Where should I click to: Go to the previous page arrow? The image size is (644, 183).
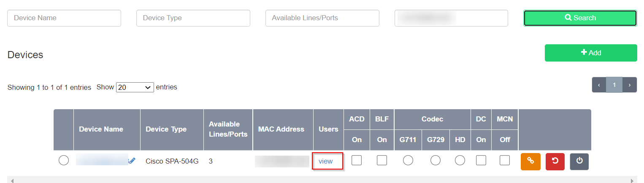click(599, 85)
